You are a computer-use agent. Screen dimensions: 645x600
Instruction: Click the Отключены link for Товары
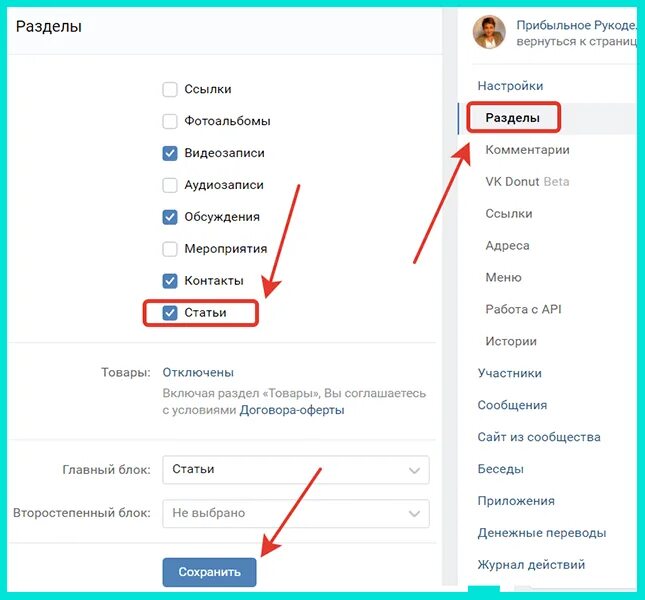[198, 372]
